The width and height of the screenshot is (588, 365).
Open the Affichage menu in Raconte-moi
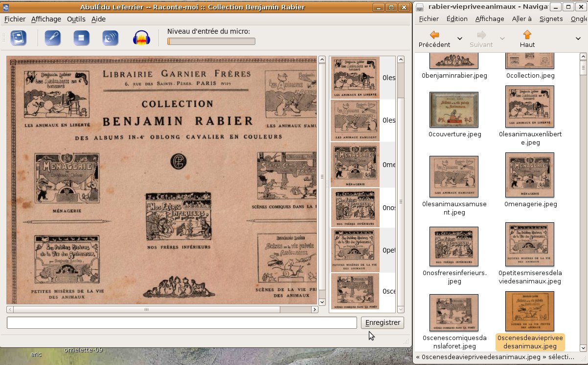click(x=46, y=19)
